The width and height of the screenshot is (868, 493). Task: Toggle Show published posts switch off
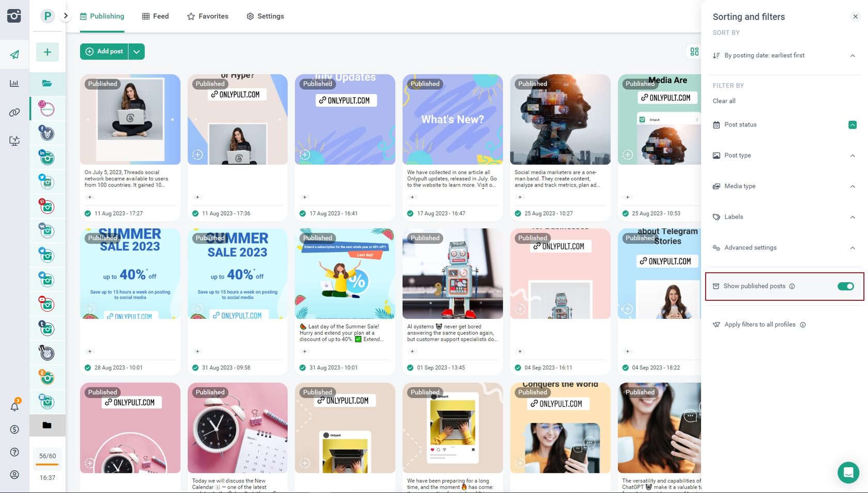click(846, 286)
